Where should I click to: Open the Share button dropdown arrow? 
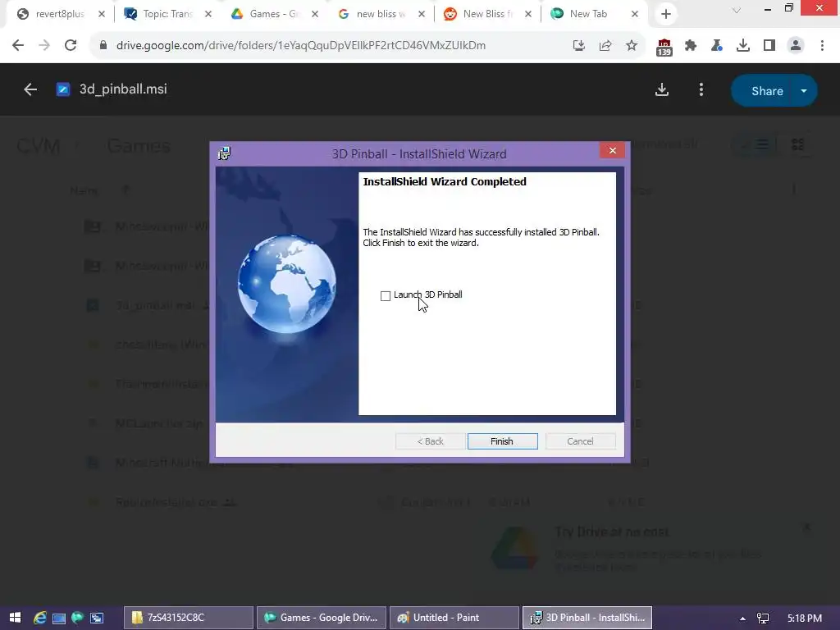804,90
